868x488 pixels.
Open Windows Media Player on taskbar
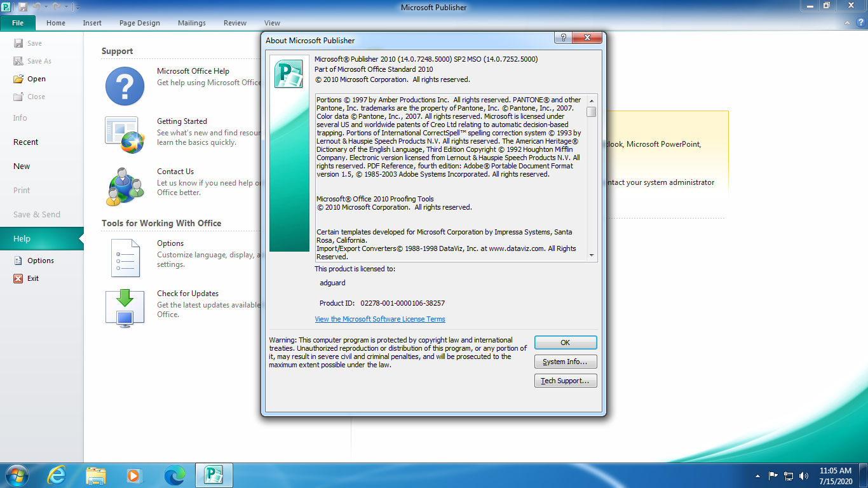tap(133, 475)
